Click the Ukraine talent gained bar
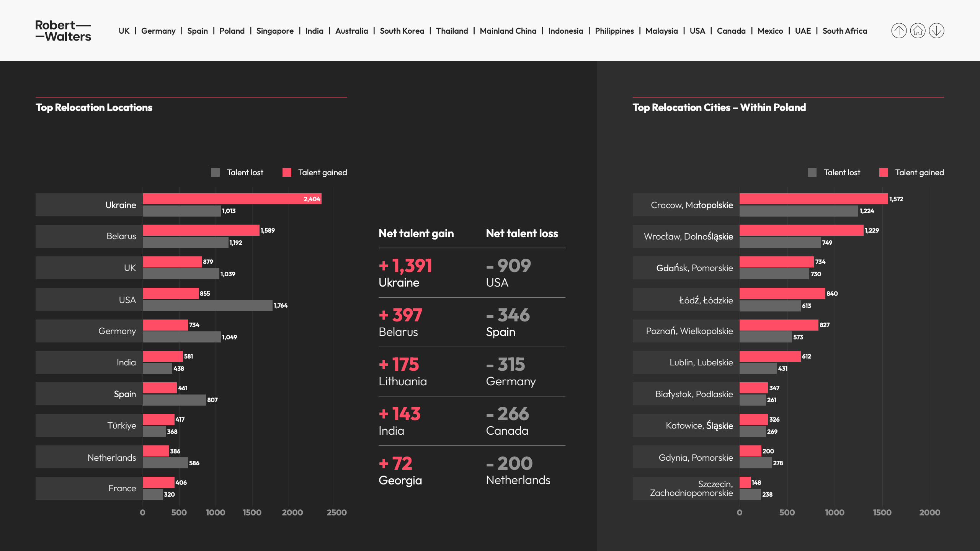980x551 pixels. coord(232,199)
